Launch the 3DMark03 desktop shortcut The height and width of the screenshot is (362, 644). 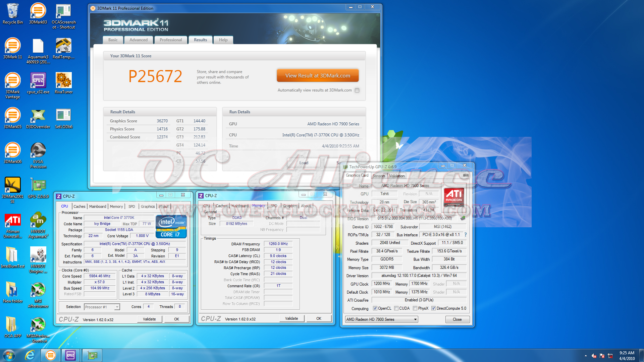click(38, 13)
